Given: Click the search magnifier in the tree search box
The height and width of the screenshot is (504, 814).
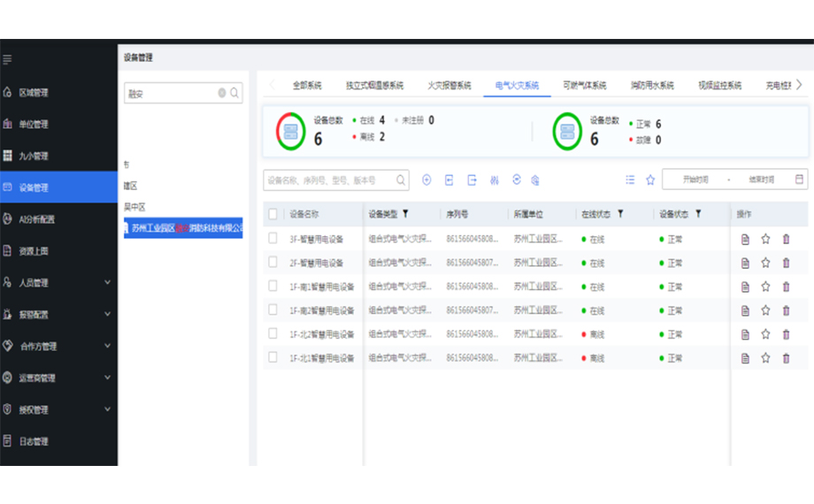Looking at the screenshot, I should pos(235,93).
